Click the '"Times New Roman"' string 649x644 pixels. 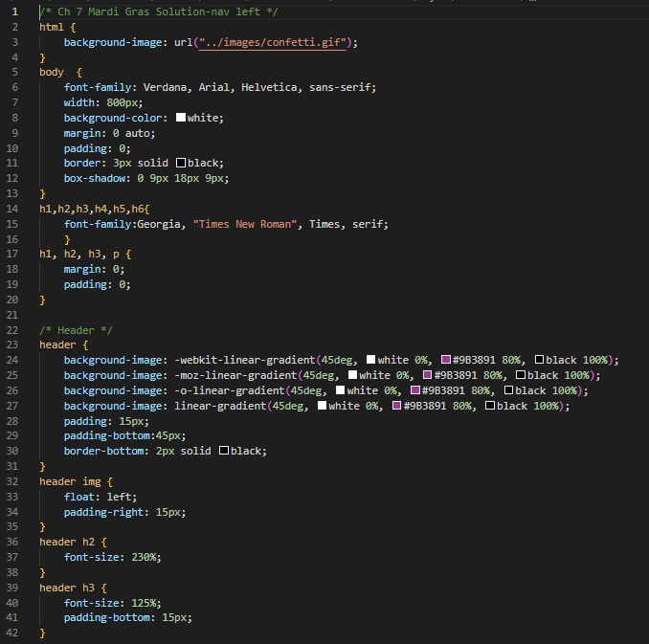tap(245, 224)
